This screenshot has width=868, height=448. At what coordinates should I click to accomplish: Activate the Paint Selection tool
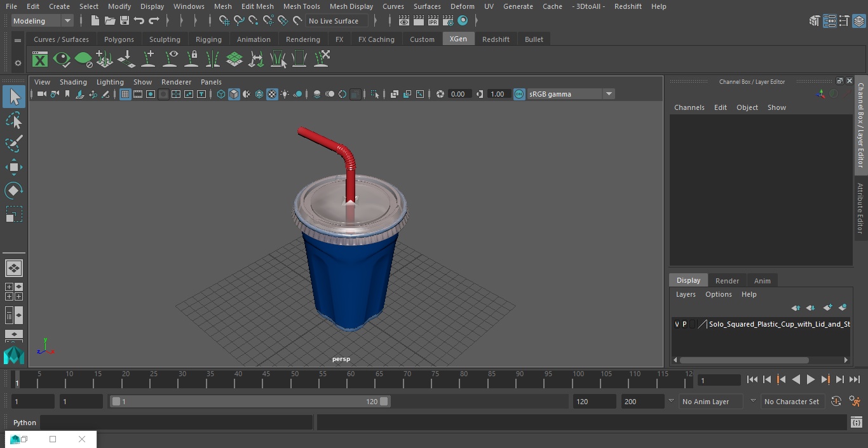(13, 144)
